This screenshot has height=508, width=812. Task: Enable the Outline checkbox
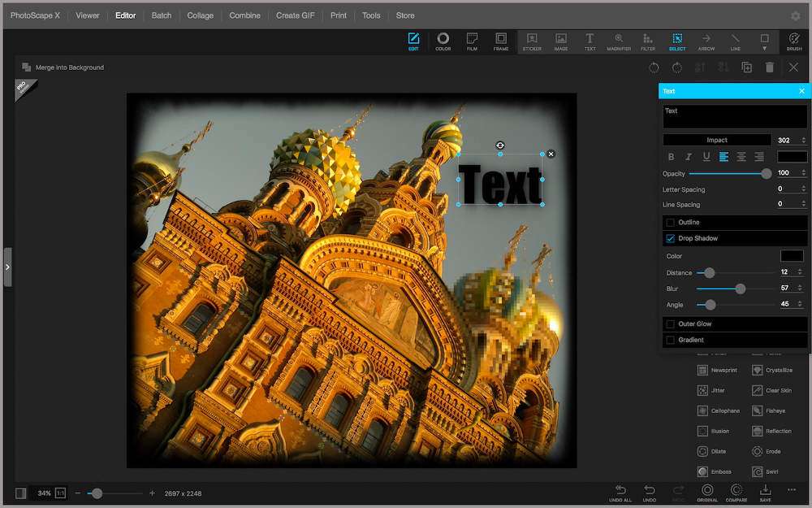[x=671, y=223]
